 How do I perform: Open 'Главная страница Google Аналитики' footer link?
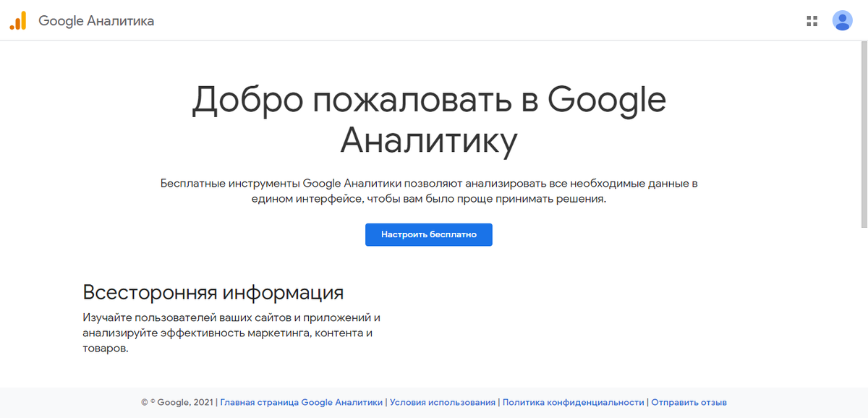tap(301, 403)
